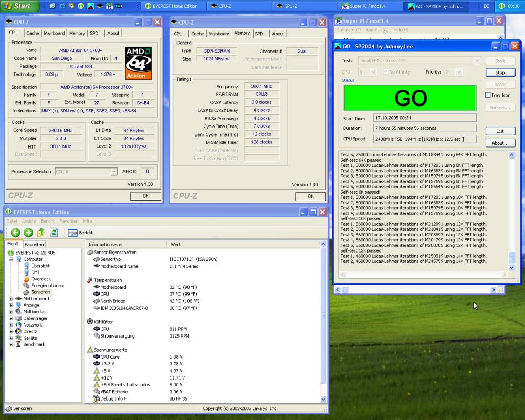This screenshot has width=525, height=420.
Task: Click the Stromversorgung fan row icon
Action: click(97, 335)
